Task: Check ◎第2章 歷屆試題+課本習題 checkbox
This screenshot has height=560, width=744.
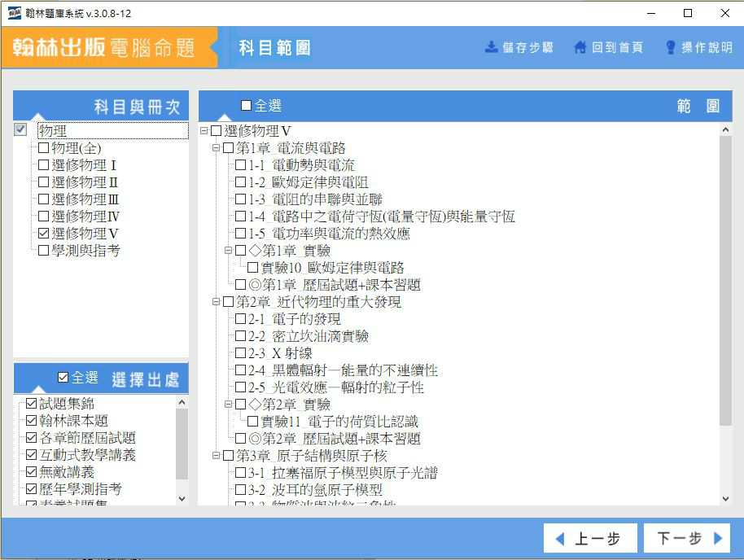Action: click(x=241, y=439)
